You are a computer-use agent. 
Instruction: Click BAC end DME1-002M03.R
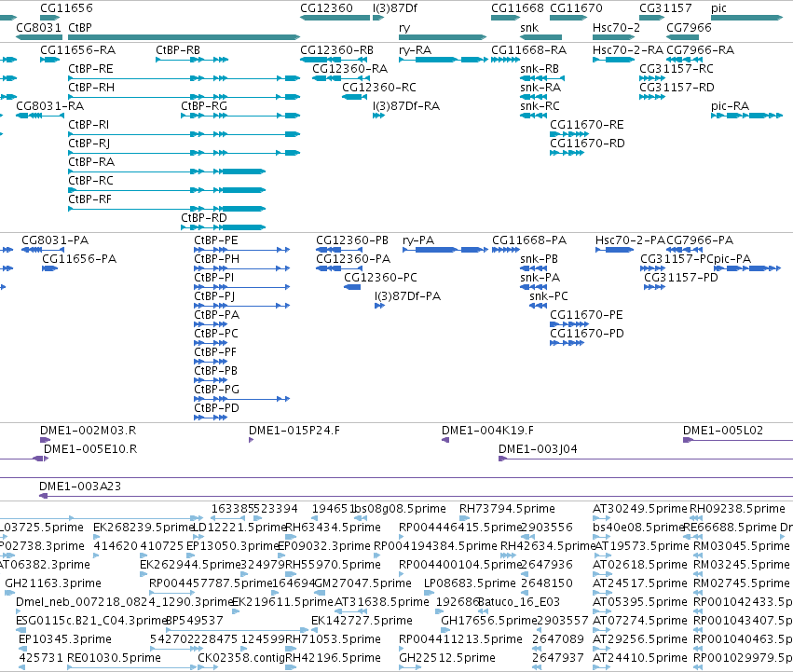pos(46,440)
